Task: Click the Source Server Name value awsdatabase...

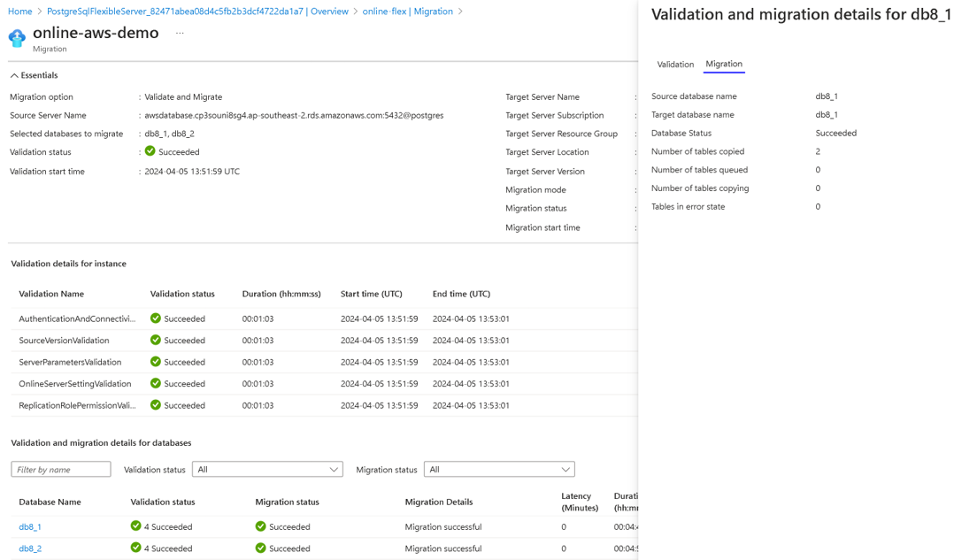Action: [x=294, y=115]
